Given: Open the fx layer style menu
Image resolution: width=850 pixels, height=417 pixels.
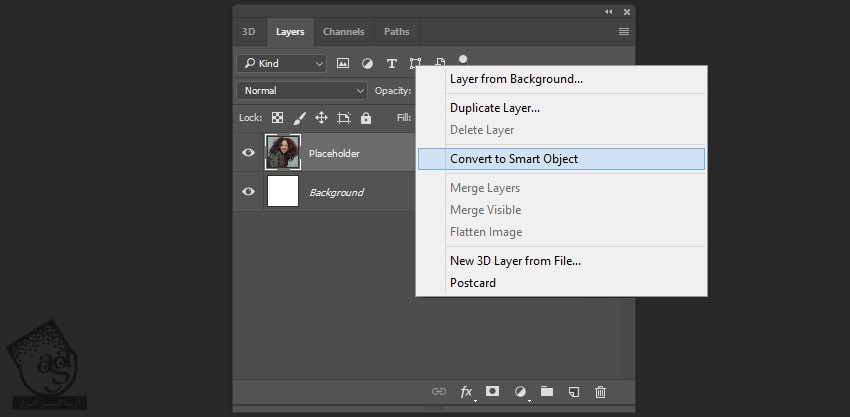Looking at the screenshot, I should click(x=466, y=392).
